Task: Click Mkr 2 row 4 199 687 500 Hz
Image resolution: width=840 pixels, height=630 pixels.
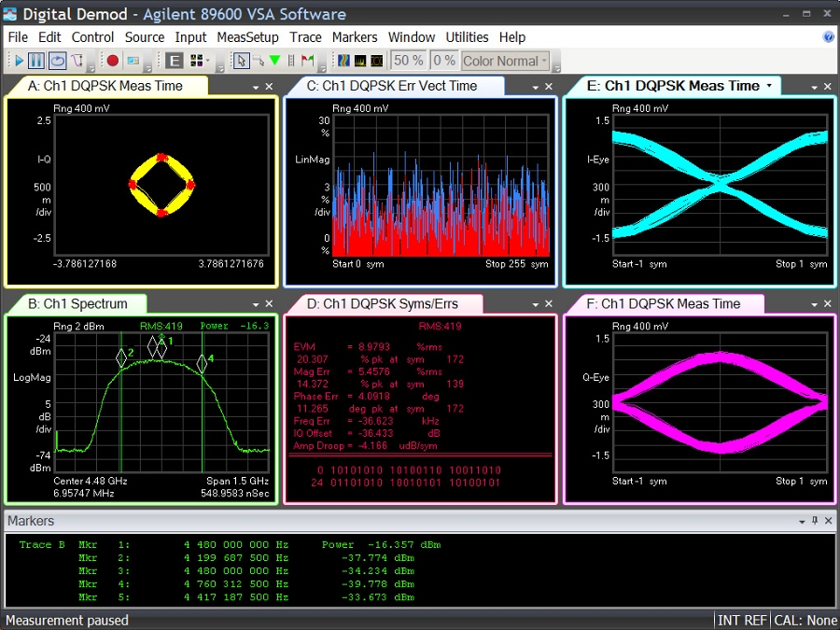Action: pyautogui.click(x=246, y=558)
